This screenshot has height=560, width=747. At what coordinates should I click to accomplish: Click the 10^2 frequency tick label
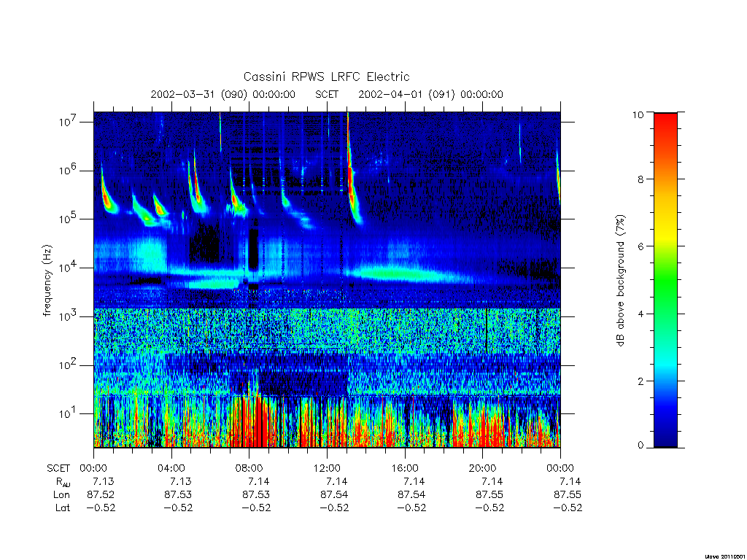[x=69, y=365]
